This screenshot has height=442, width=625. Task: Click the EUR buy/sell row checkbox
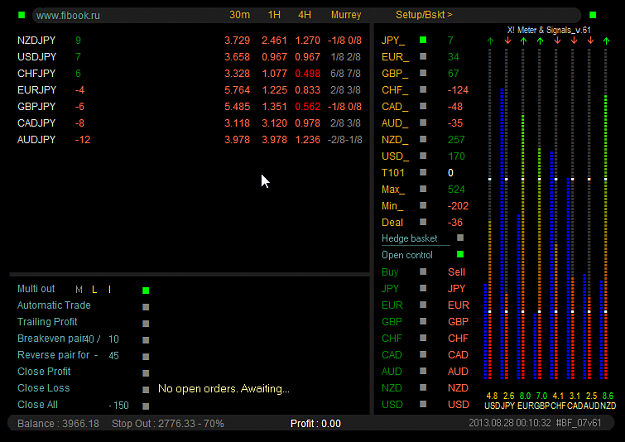423,305
